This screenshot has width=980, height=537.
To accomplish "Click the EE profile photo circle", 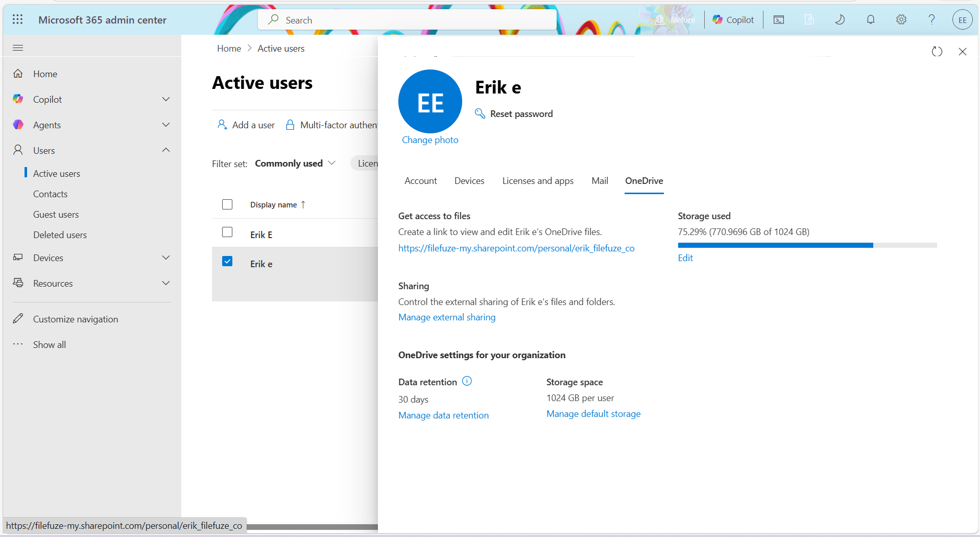I will (430, 101).
